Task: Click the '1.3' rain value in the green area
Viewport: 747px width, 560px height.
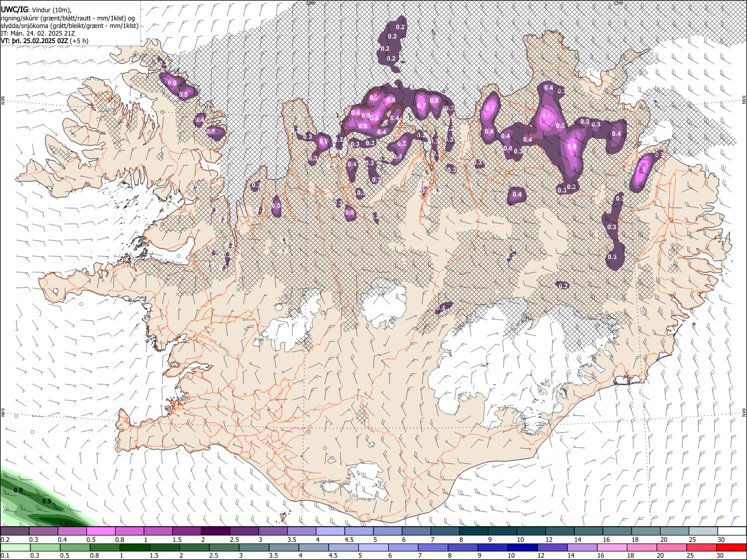Action: click(64, 523)
